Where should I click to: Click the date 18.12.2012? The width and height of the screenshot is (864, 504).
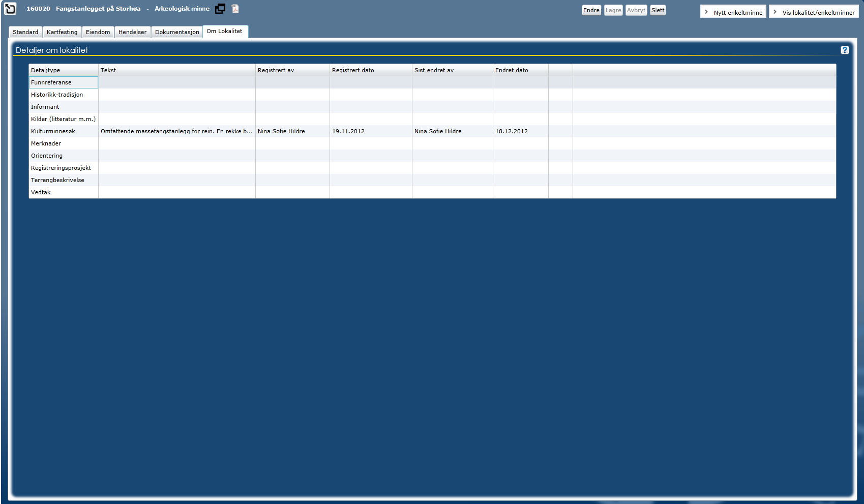[512, 131]
